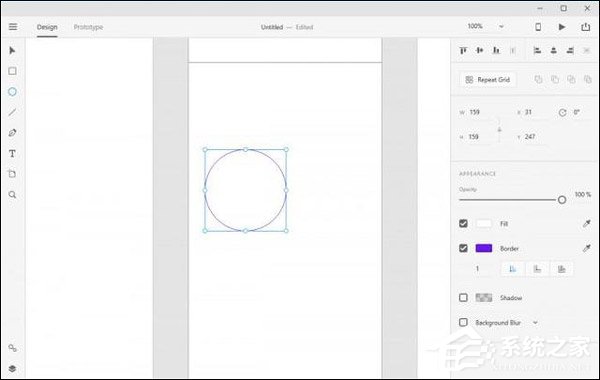Pick fill color with eyedropper

(x=586, y=224)
